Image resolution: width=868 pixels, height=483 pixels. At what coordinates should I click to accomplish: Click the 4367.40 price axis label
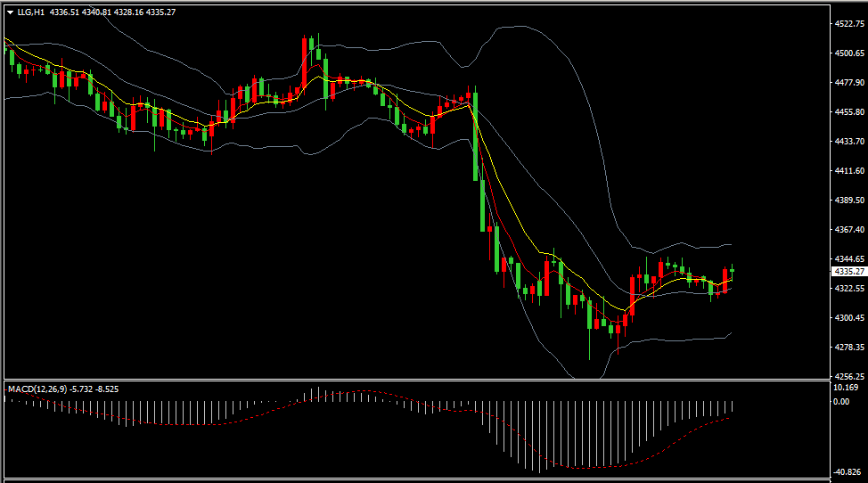point(850,230)
